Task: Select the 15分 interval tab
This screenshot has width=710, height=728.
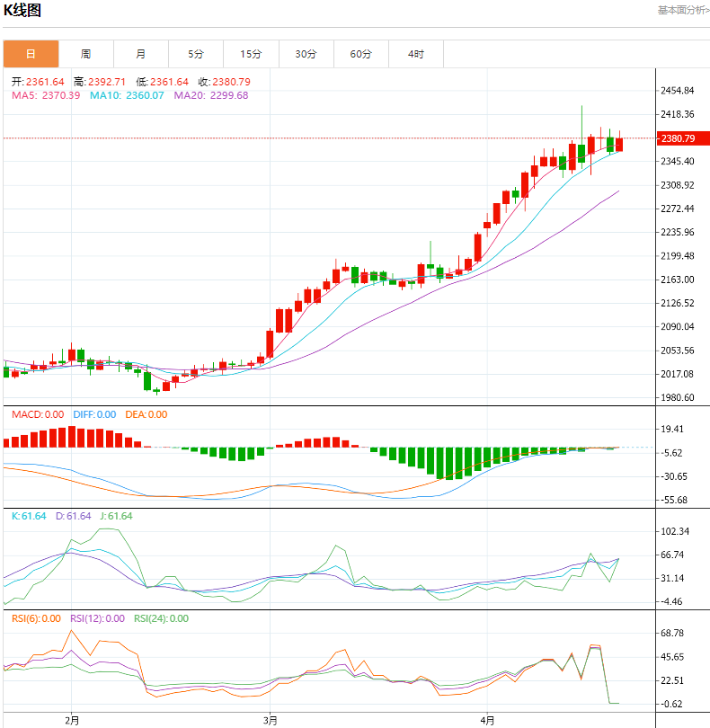Action: click(251, 54)
